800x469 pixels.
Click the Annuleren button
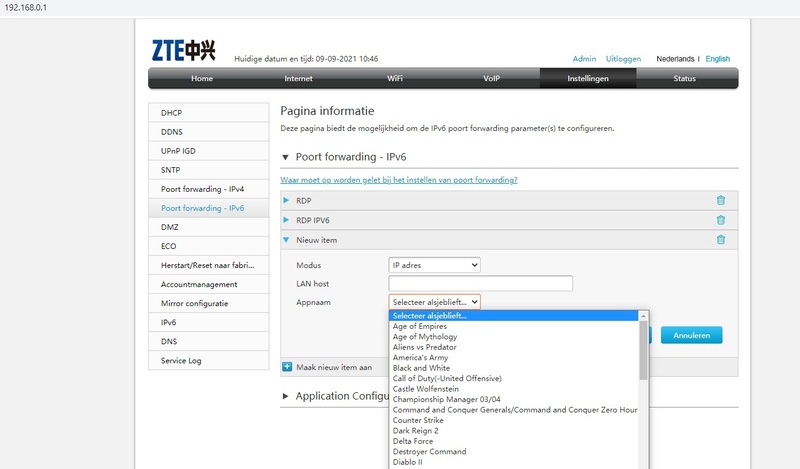(x=691, y=335)
